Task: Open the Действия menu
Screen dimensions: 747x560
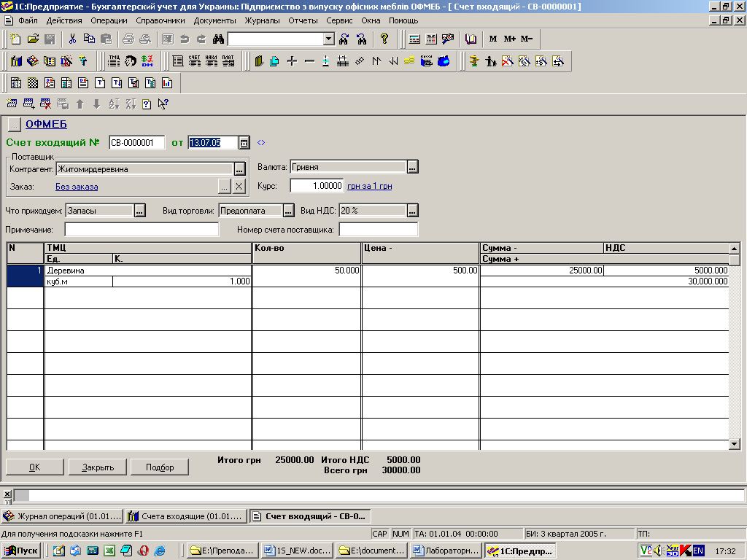Action: [64, 20]
